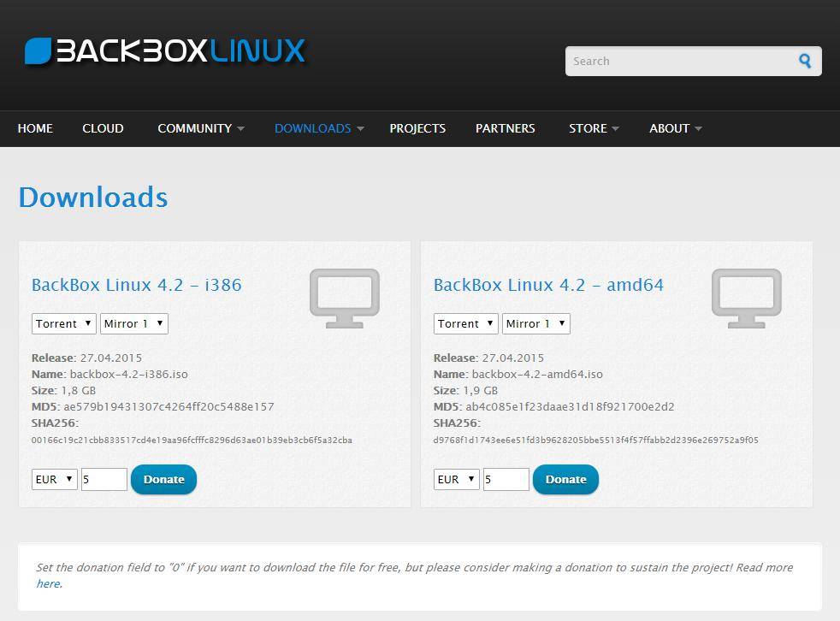Click the donation amount field for i386
Screen dimensions: 840x621
pos(104,479)
